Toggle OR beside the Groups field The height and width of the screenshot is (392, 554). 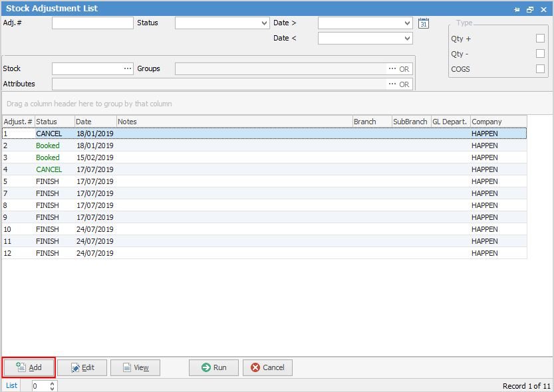click(404, 69)
